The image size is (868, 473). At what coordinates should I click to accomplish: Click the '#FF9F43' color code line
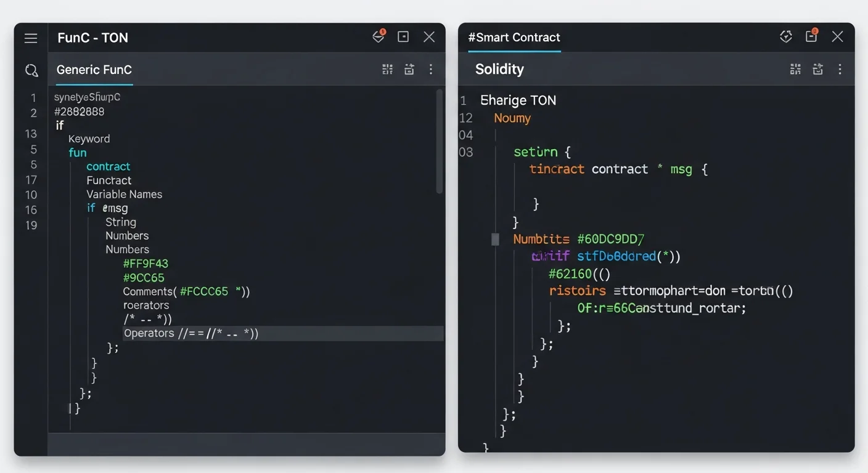click(145, 264)
